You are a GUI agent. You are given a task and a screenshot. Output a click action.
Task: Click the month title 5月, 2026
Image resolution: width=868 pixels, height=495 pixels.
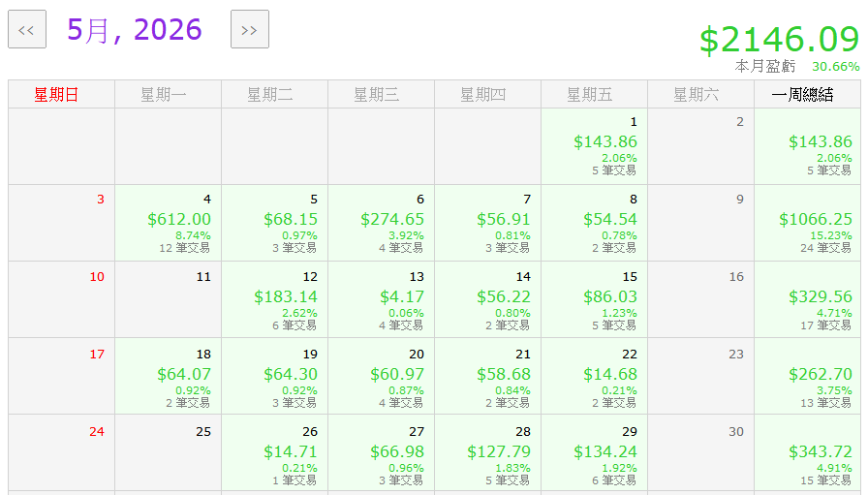(x=135, y=30)
